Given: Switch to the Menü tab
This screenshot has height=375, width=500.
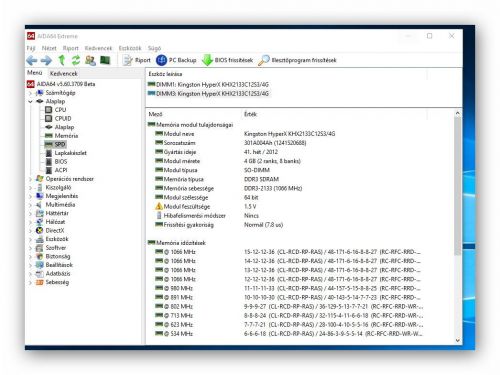Looking at the screenshot, I should (35, 73).
